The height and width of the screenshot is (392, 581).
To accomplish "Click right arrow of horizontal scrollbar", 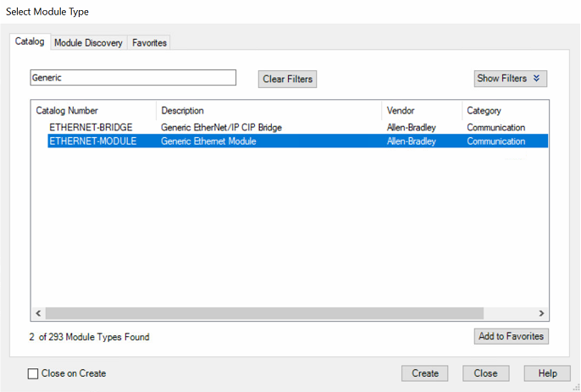I will coord(542,313).
